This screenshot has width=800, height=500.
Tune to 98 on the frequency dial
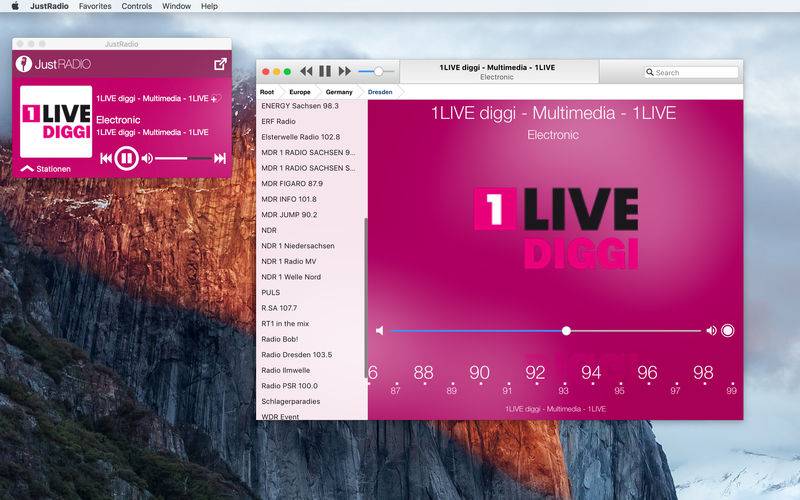pyautogui.click(x=703, y=372)
